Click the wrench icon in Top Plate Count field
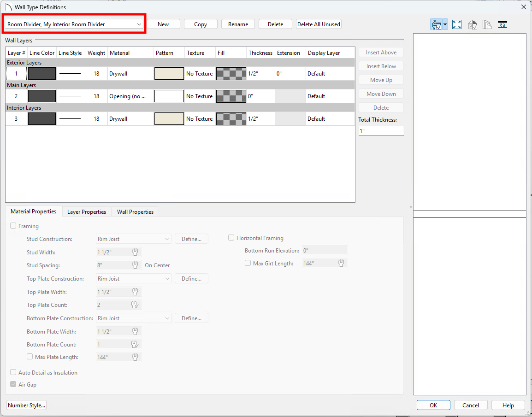532x417 pixels. [136, 305]
